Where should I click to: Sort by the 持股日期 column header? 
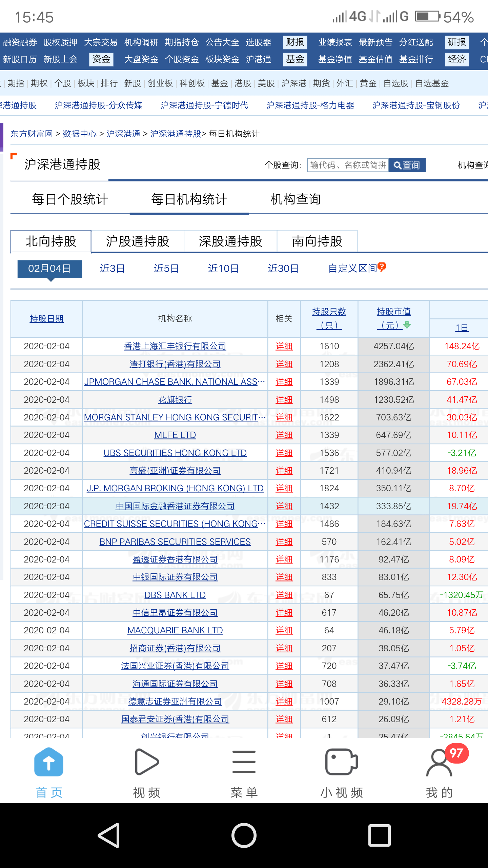coord(46,319)
